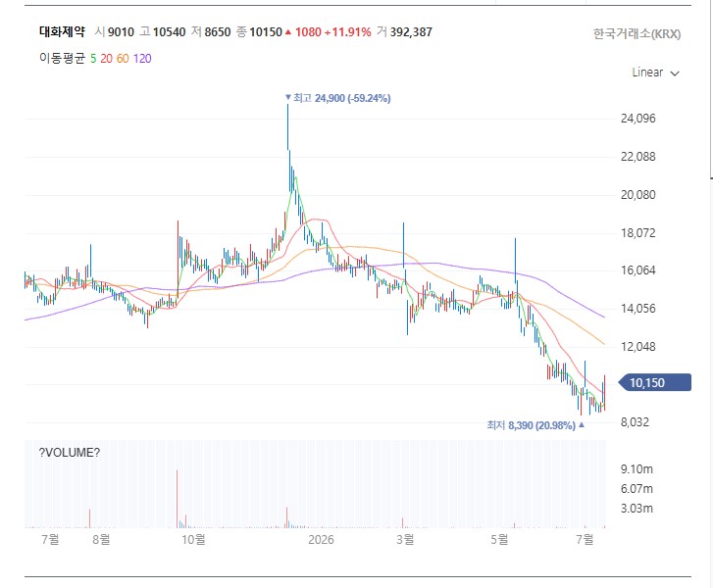This screenshot has height=588, width=713.
Task: Click the 5월 date axis label
Action: (499, 539)
